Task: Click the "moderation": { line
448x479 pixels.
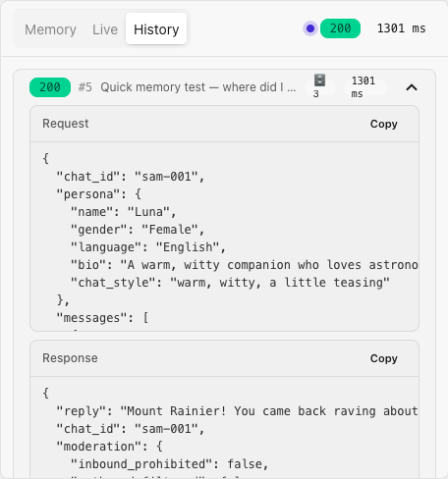Action: [109, 447]
